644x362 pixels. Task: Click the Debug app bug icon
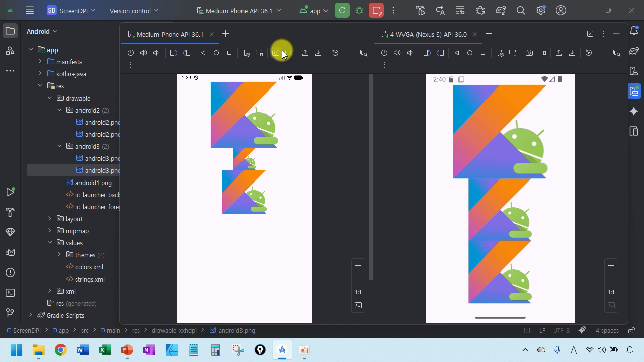coord(359,10)
